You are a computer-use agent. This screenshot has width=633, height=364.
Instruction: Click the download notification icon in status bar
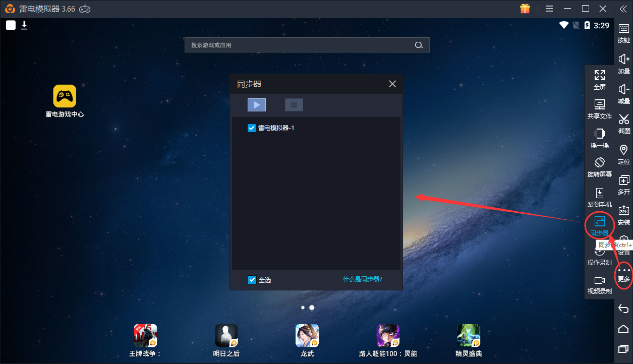click(x=24, y=25)
